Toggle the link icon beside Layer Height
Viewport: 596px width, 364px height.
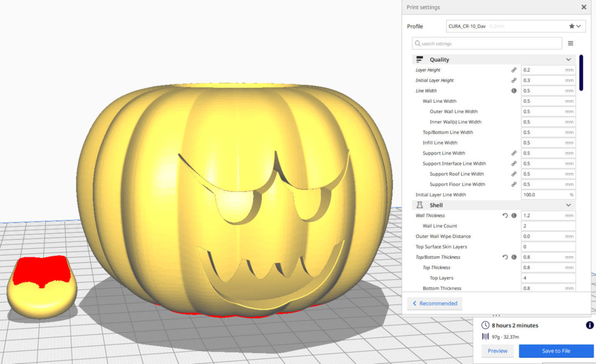click(x=514, y=69)
